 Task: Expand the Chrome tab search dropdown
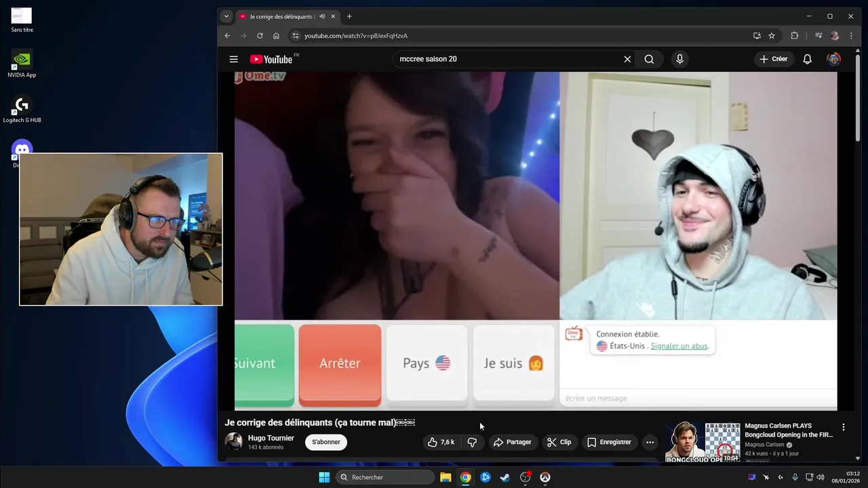[226, 16]
